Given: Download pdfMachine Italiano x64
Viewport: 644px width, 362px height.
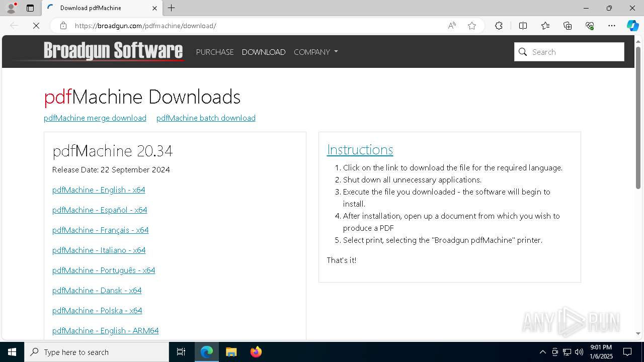Looking at the screenshot, I should pyautogui.click(x=99, y=250).
